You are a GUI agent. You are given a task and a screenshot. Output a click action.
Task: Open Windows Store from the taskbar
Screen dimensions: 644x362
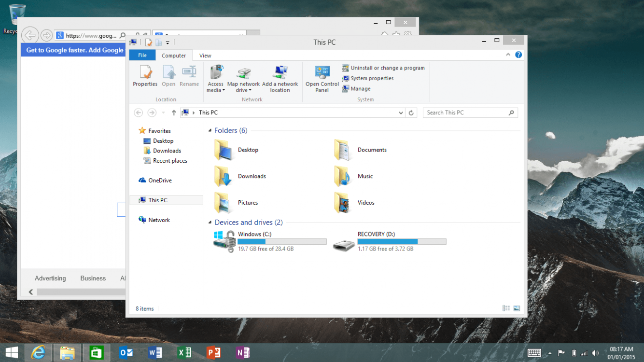pyautogui.click(x=97, y=353)
